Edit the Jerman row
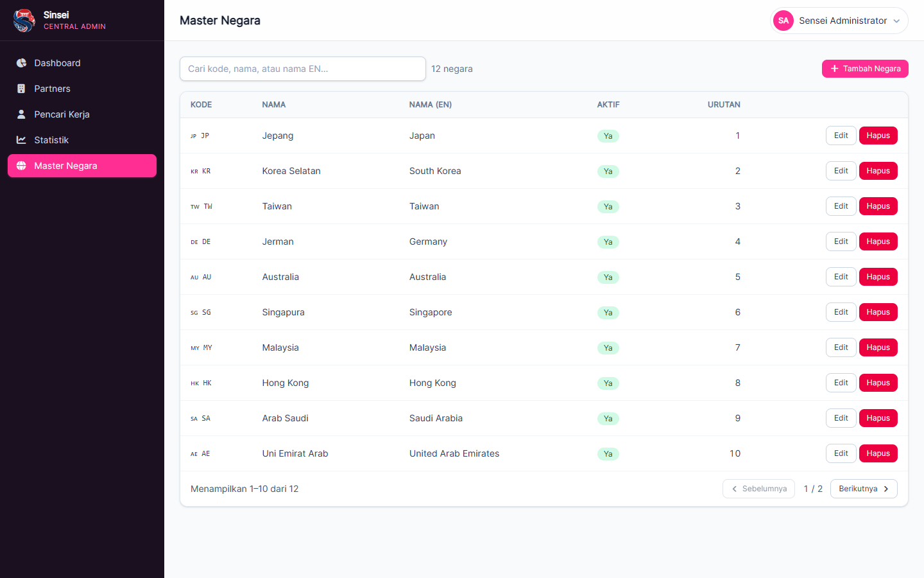The width and height of the screenshot is (924, 578). click(x=841, y=241)
